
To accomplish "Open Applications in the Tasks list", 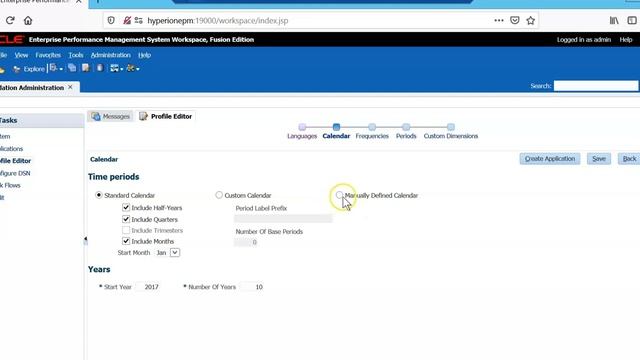I will point(11,149).
